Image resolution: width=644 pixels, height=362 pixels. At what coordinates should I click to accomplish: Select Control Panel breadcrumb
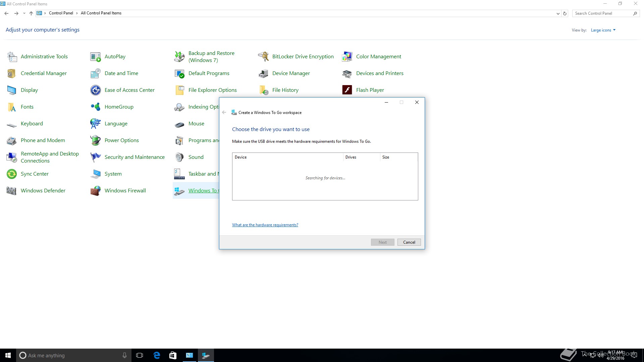[x=61, y=13]
